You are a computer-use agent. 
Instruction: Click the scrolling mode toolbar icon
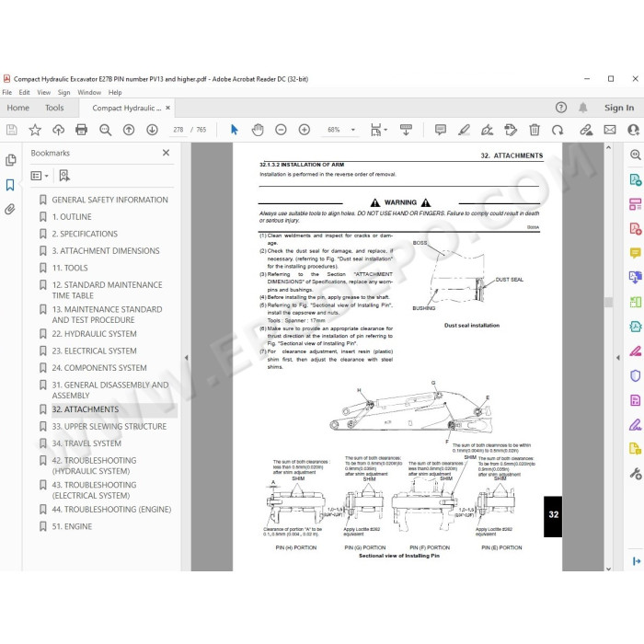[406, 130]
